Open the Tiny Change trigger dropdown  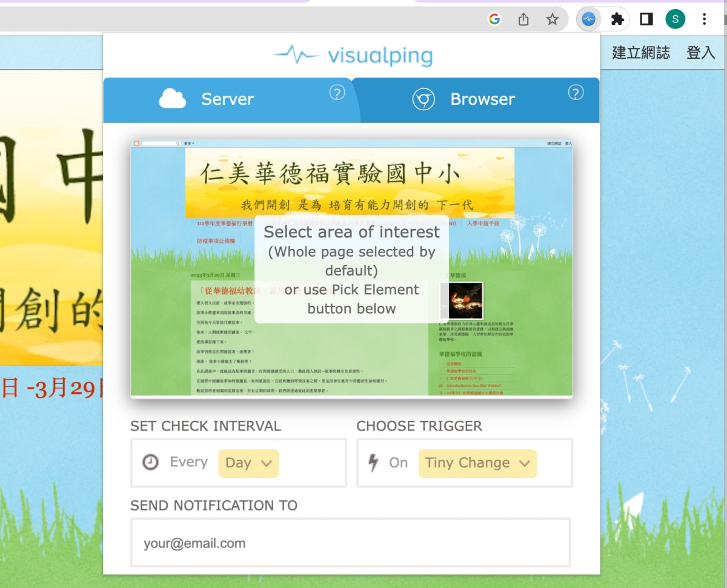pos(477,463)
